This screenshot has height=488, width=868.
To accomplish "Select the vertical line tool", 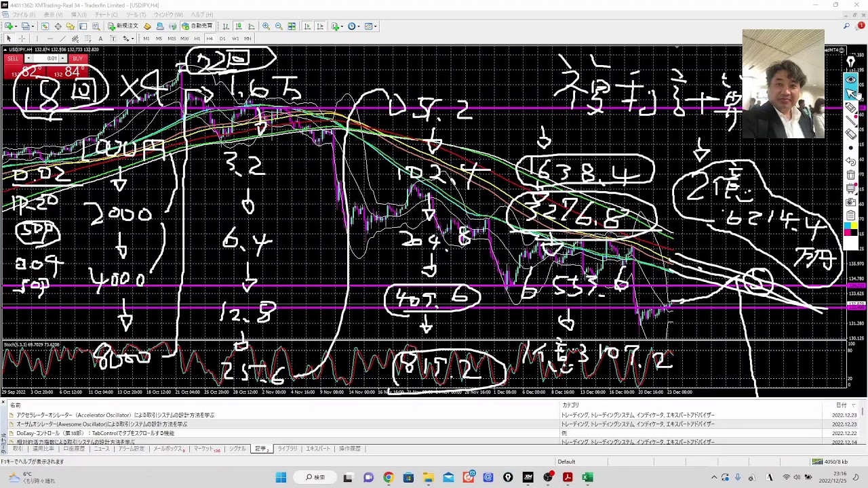I will coord(37,39).
